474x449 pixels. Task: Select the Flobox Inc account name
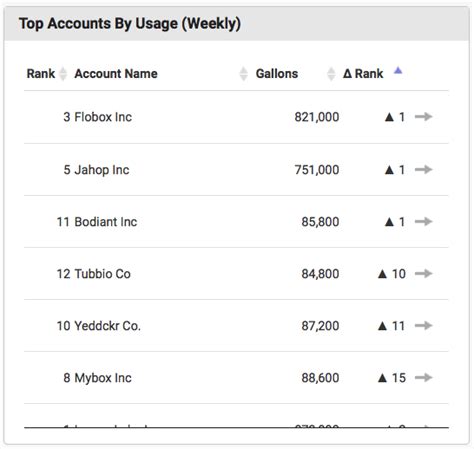click(103, 117)
